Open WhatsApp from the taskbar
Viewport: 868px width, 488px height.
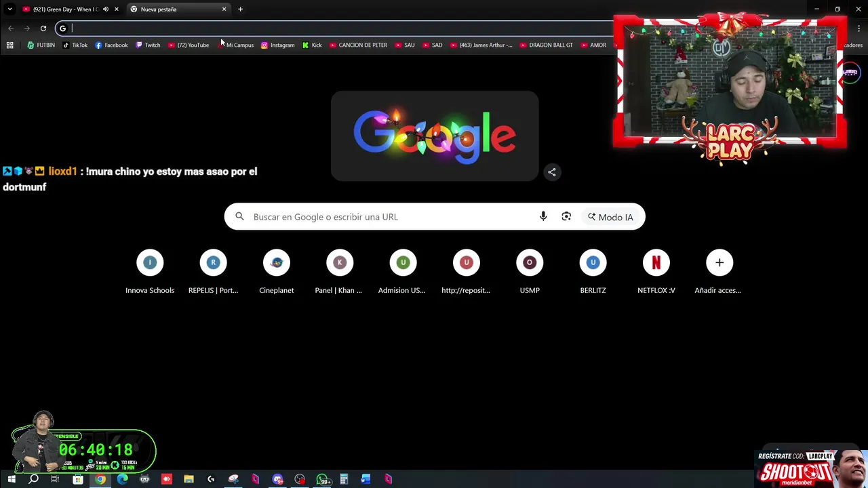pyautogui.click(x=323, y=480)
